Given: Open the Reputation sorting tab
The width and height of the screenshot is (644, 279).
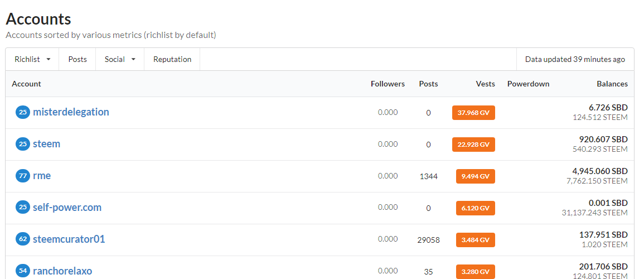Looking at the screenshot, I should pos(172,59).
